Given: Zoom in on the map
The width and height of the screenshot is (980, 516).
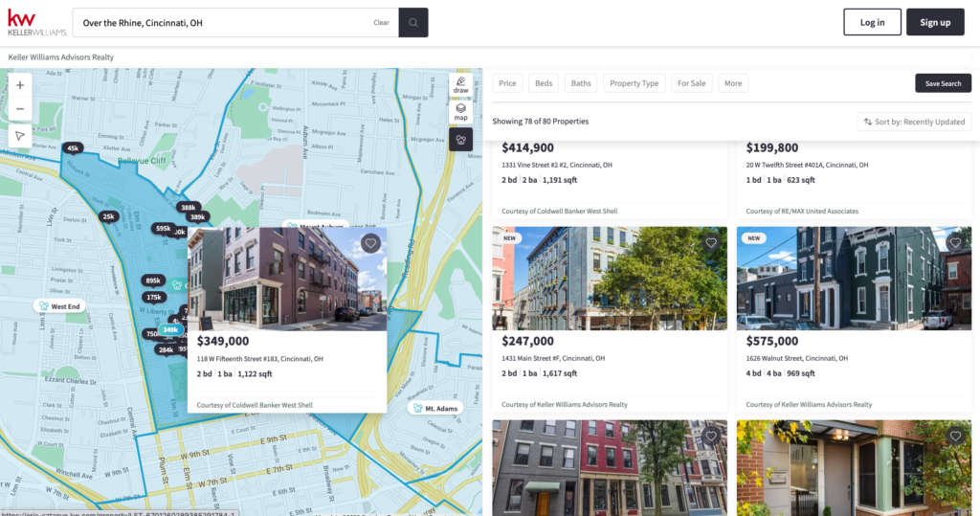Looking at the screenshot, I should [x=19, y=85].
